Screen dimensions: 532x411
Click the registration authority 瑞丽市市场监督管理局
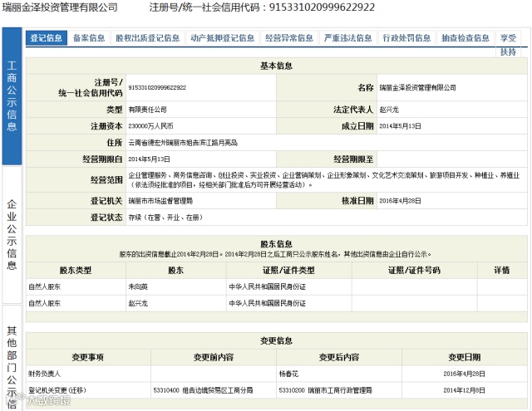pyautogui.click(x=160, y=201)
